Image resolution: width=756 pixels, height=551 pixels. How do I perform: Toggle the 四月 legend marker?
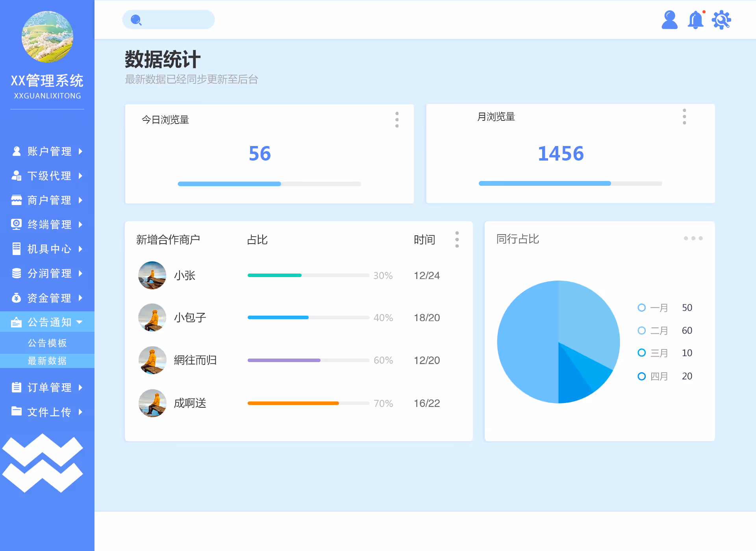pos(641,376)
